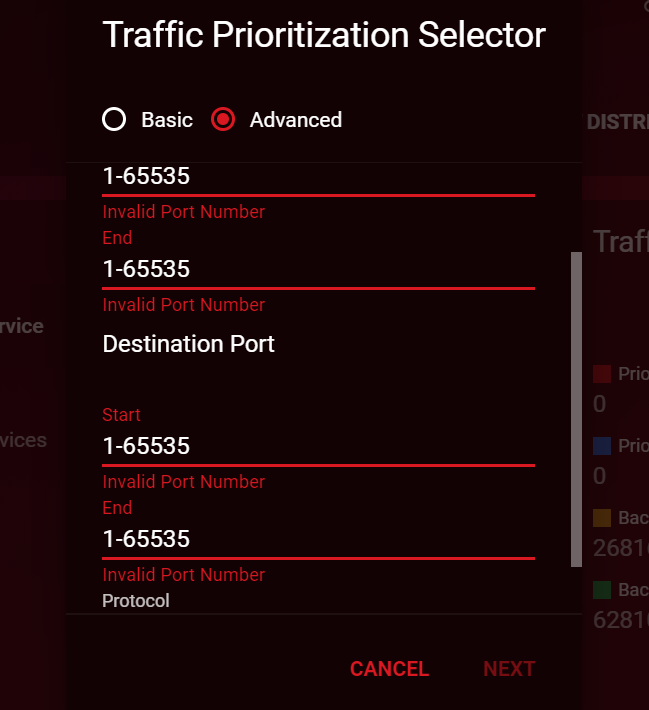Click the Traffic Prioritization Selector title
Image resolution: width=649 pixels, height=710 pixels.
point(324,35)
